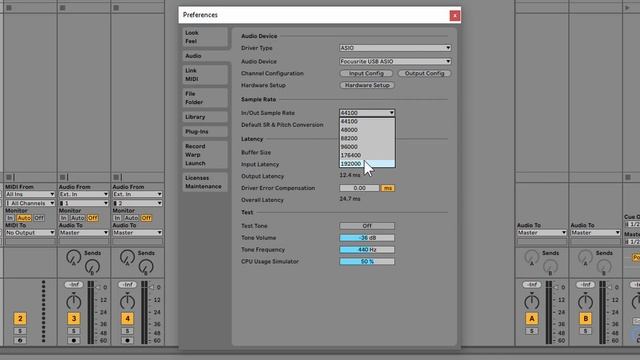Click the Input Config button
Screen dimensions: 640x360
[x=366, y=73]
